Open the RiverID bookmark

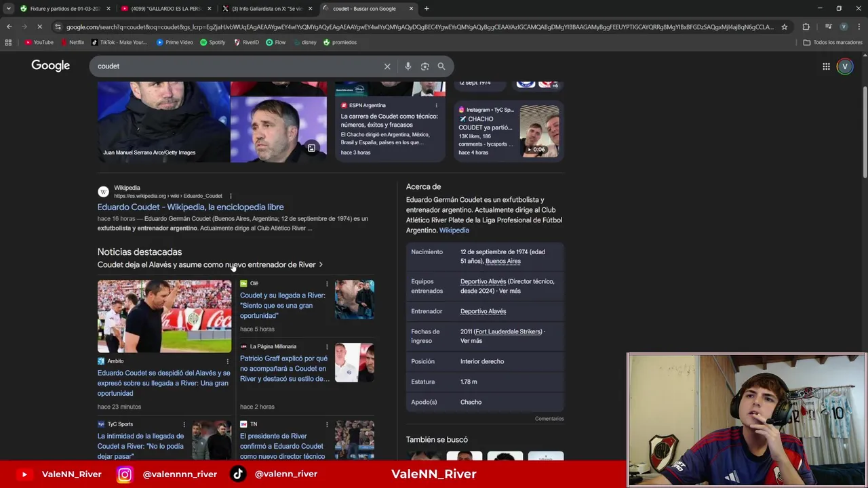pos(246,42)
